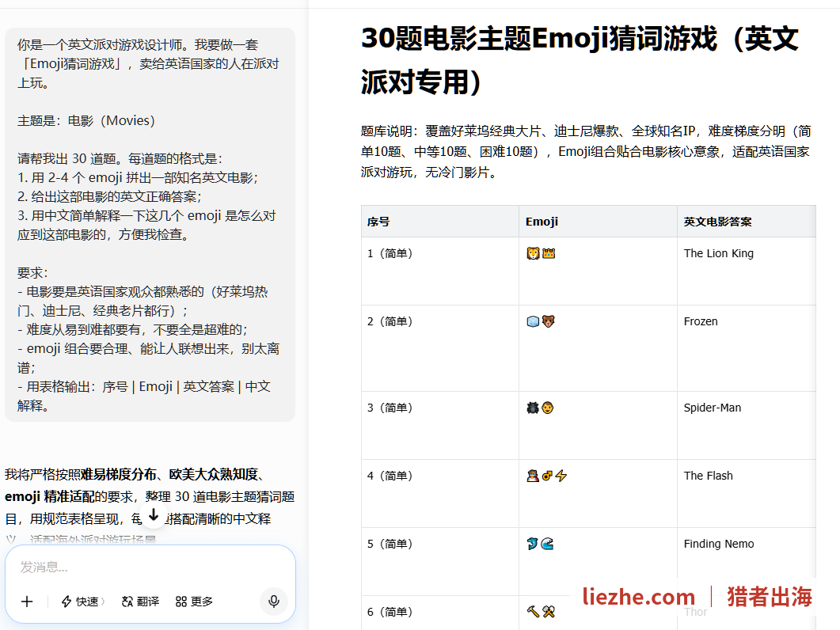Select the The Lion King answer cell
Image resolution: width=840 pixels, height=630 pixels.
click(747, 271)
